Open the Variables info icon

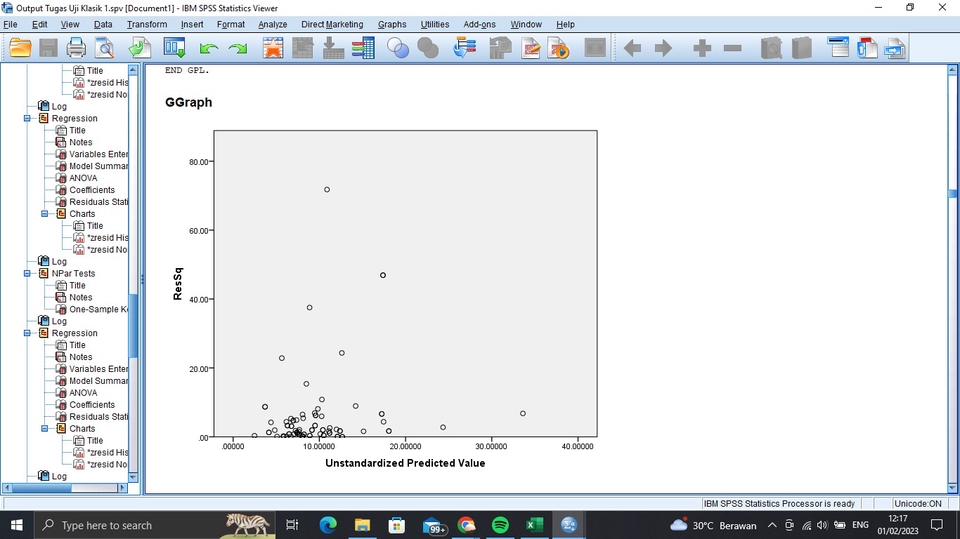(363, 48)
